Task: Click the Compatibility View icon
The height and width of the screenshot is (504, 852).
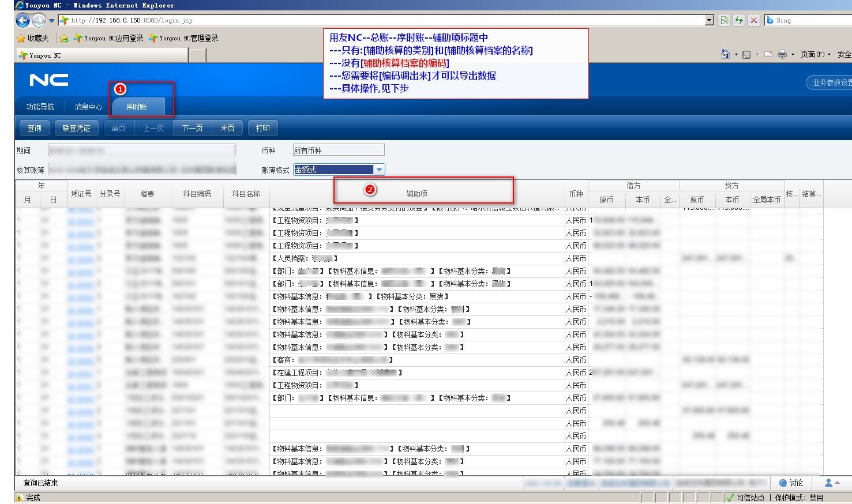Action: [725, 20]
